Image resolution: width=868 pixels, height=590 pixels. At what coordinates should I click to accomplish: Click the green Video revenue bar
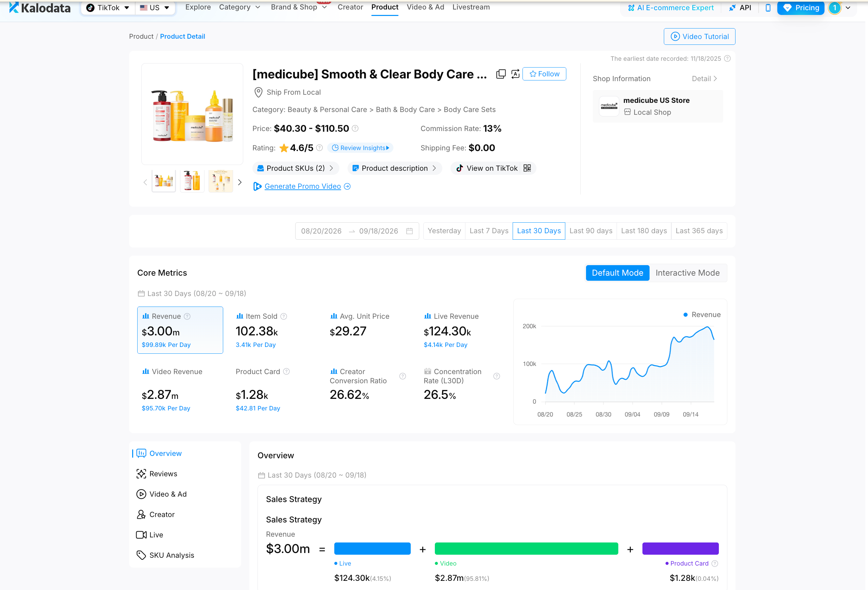(526, 549)
